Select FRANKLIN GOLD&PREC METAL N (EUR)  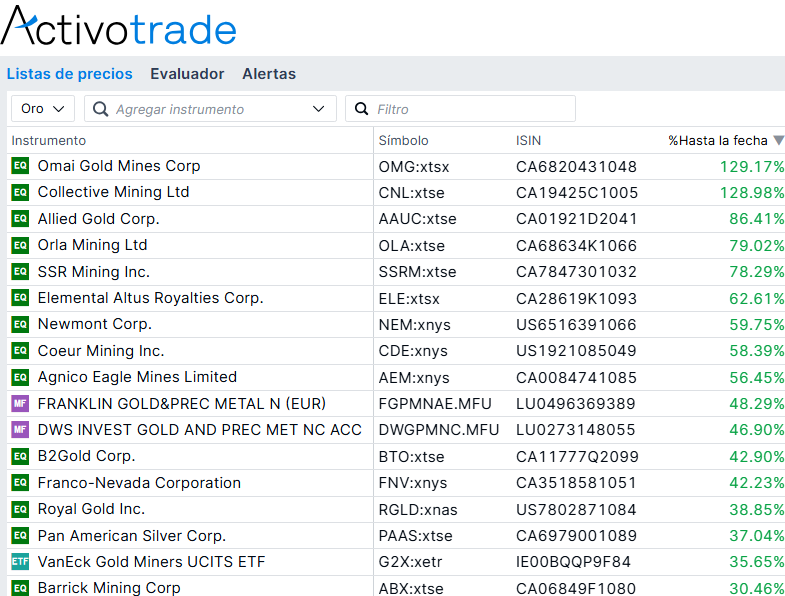click(182, 404)
